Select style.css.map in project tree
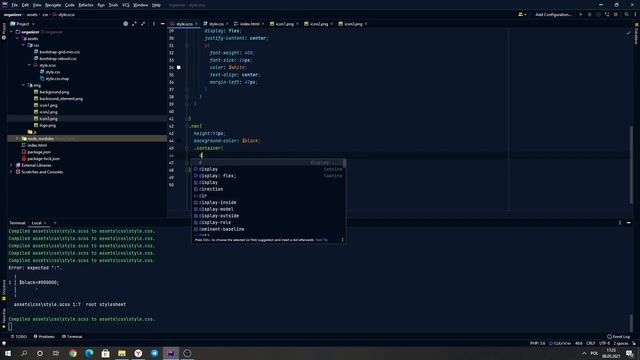Image resolution: width=640 pixels, height=360 pixels. [57, 78]
